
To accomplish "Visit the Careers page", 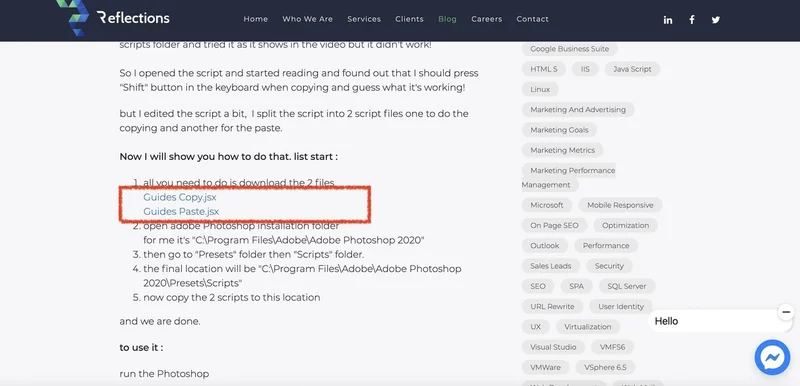I will 487,19.
